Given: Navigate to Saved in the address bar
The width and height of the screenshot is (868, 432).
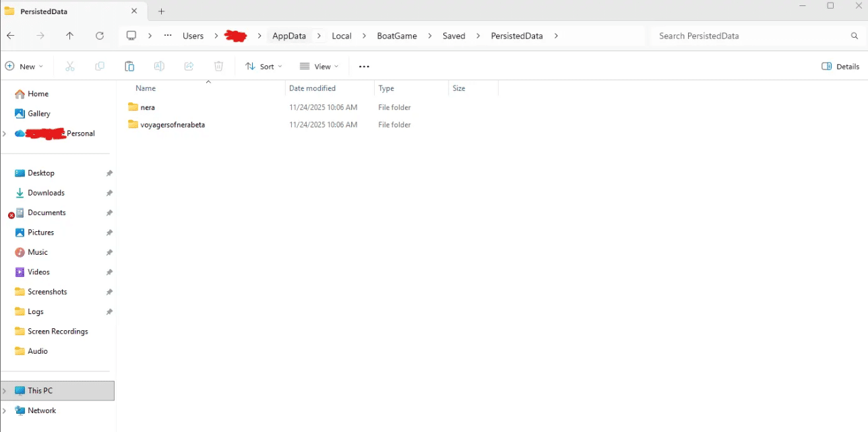Looking at the screenshot, I should pyautogui.click(x=454, y=36).
